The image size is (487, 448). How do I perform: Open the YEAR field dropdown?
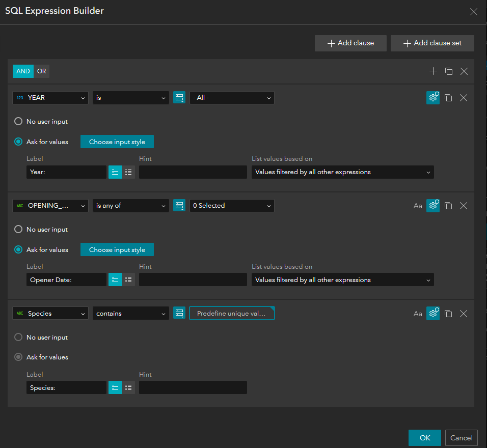pyautogui.click(x=50, y=98)
